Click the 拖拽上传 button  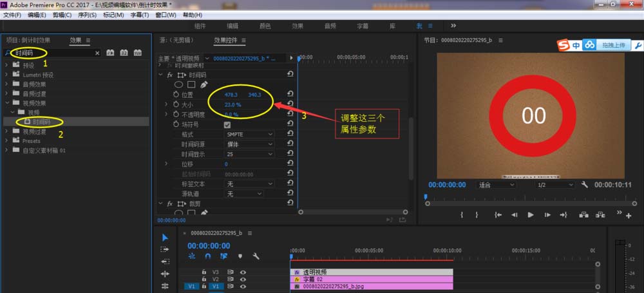coord(612,45)
